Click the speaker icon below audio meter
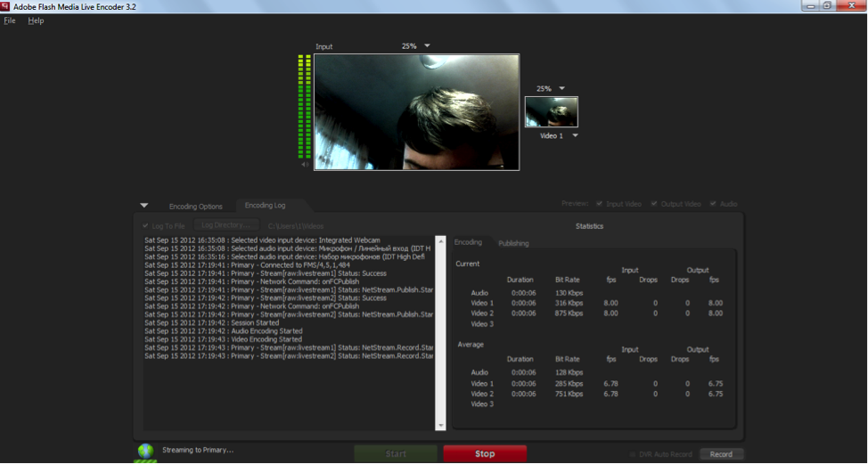 pyautogui.click(x=305, y=165)
